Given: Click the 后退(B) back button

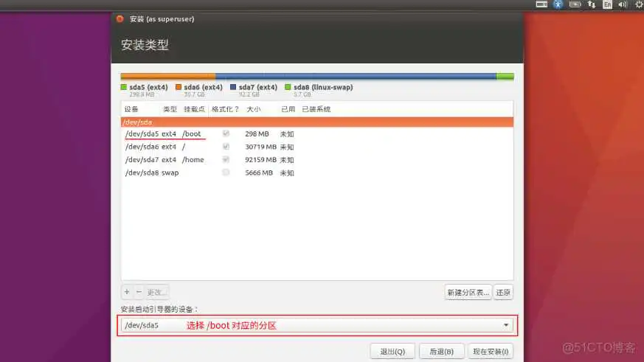Looking at the screenshot, I should 442,352.
